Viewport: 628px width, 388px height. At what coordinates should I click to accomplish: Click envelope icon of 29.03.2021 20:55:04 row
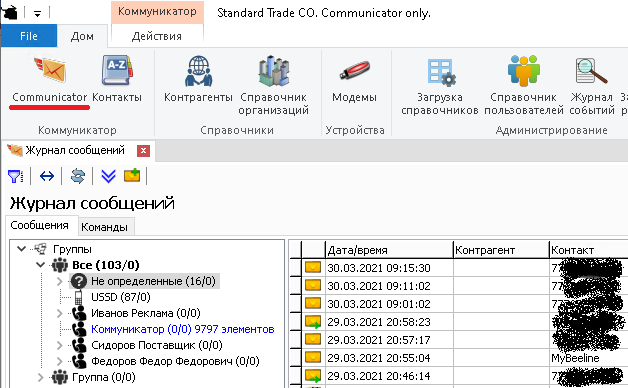pos(313,357)
